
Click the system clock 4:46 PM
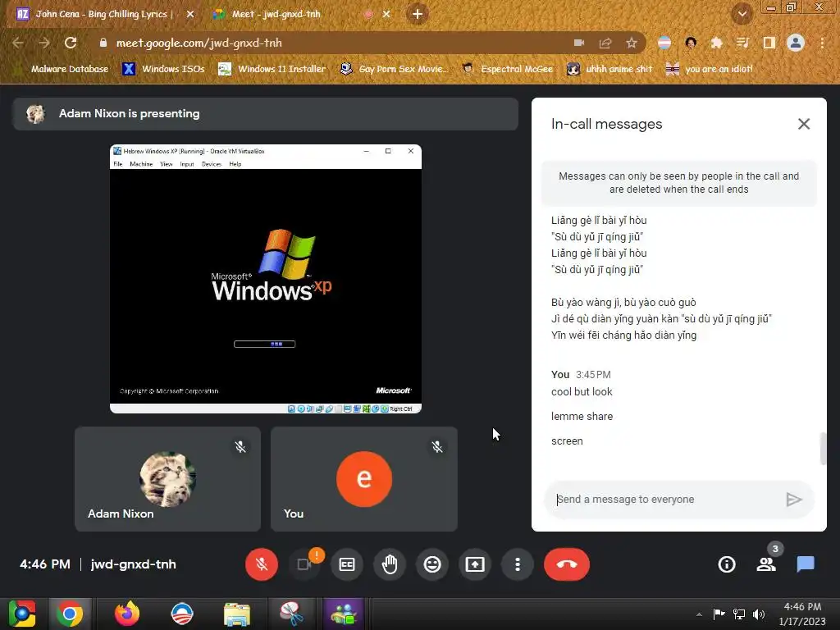click(x=802, y=607)
